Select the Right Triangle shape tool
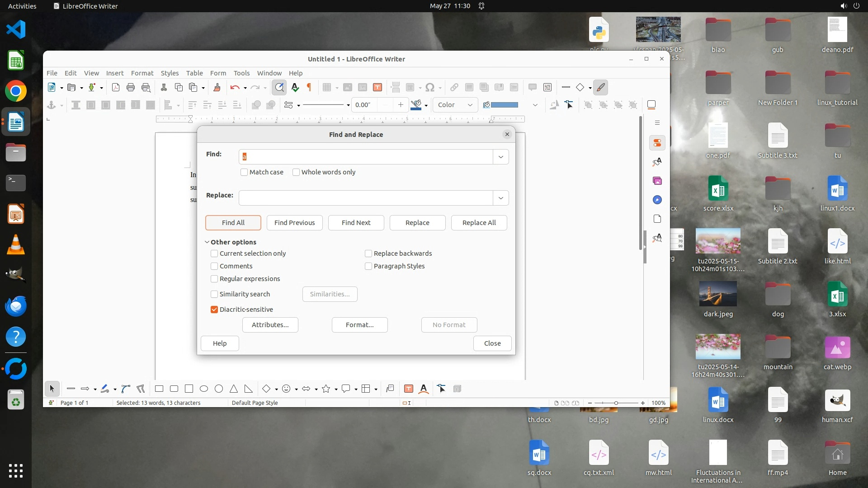The height and width of the screenshot is (488, 868). pos(249,389)
